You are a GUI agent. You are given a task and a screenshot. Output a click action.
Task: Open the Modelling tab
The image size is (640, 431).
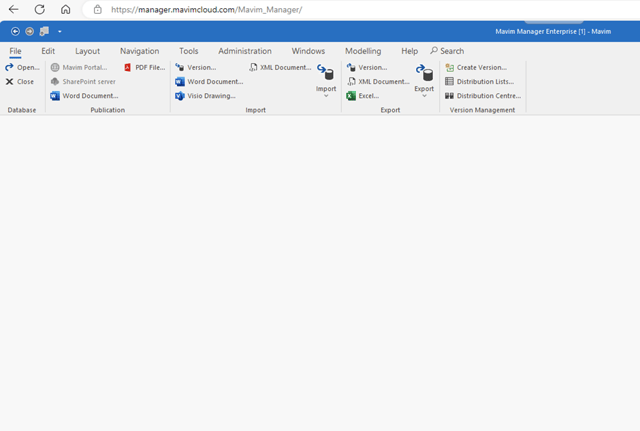pyautogui.click(x=363, y=51)
